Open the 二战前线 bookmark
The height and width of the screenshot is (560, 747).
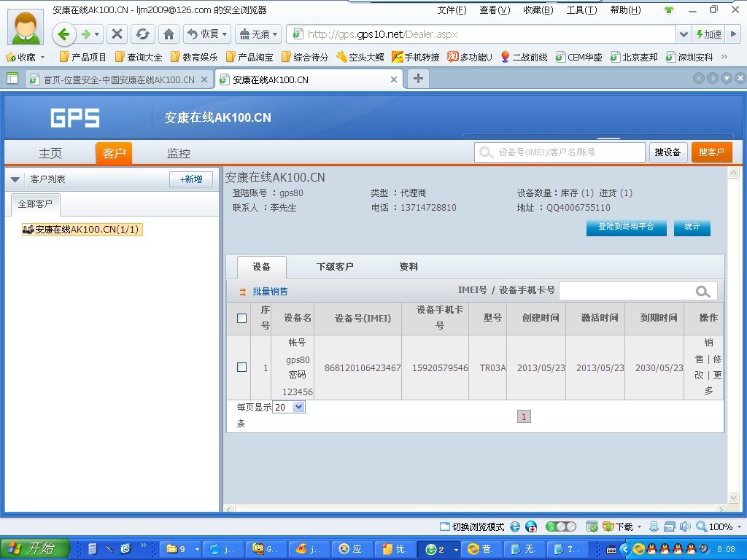click(x=524, y=57)
